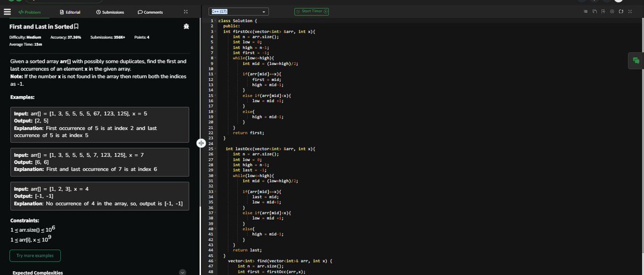
Task: Open the Editorial tab
Action: click(70, 12)
